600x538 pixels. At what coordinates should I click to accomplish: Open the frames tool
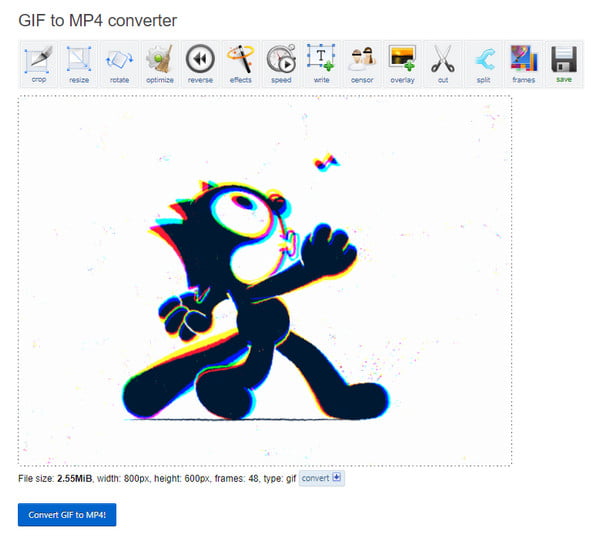[523, 64]
